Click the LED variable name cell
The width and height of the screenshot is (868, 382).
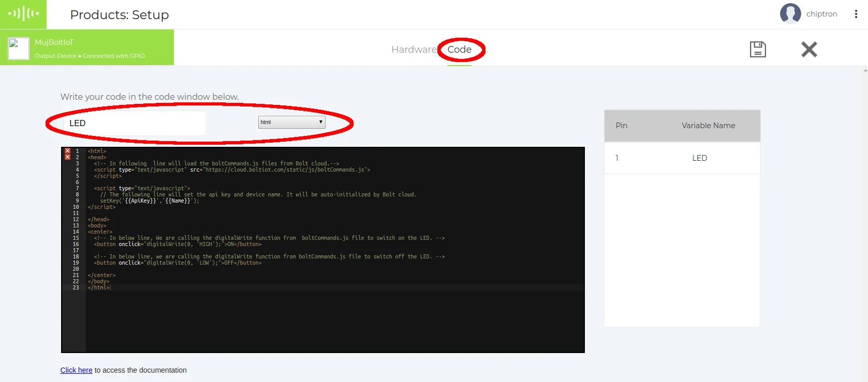[x=699, y=158]
